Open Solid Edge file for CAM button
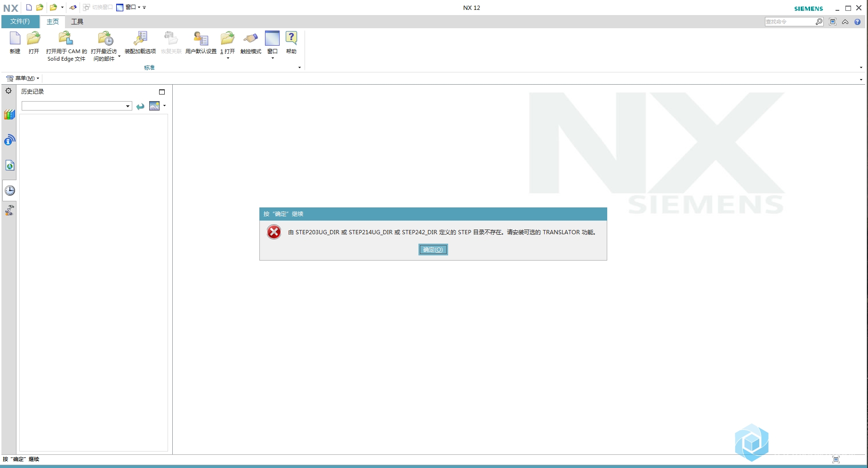 (x=66, y=46)
